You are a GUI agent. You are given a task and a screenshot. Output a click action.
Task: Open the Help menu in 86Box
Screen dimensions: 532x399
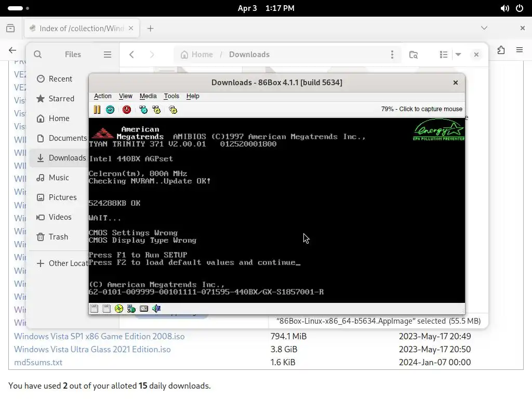coord(193,96)
